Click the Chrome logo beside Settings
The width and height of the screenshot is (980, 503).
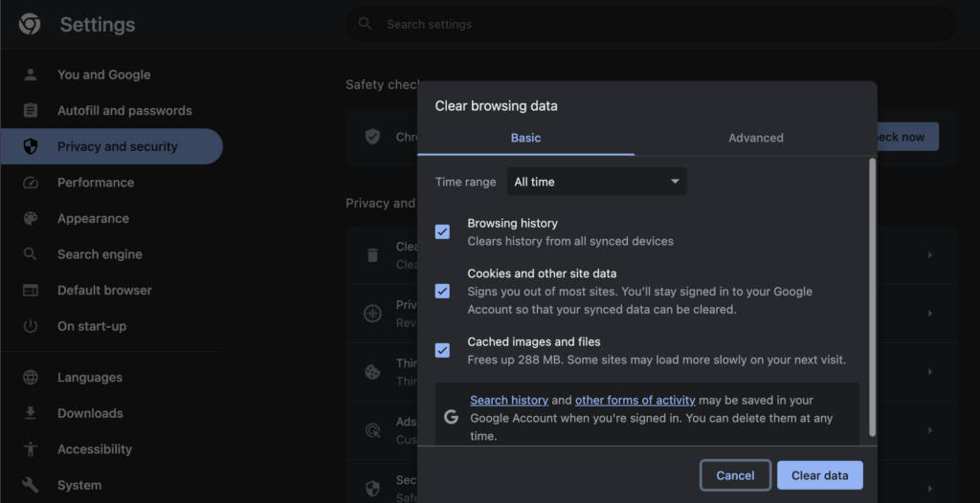click(x=30, y=24)
